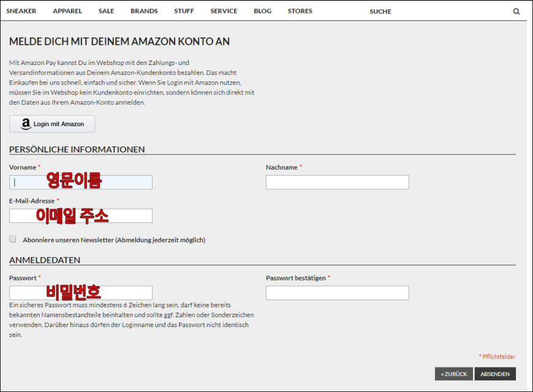Click the Amazon logo icon on the login button

[x=26, y=124]
